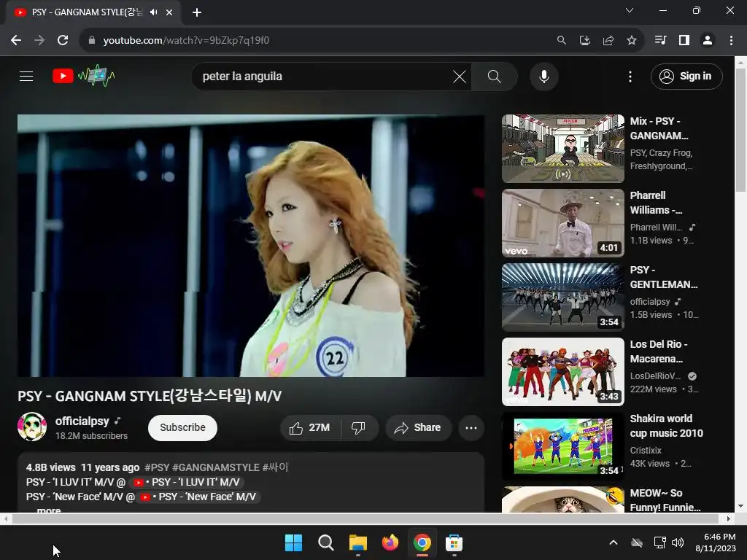The image size is (747, 560).
Task: Open Los Del Rio Macarena thumbnail
Action: pos(562,371)
